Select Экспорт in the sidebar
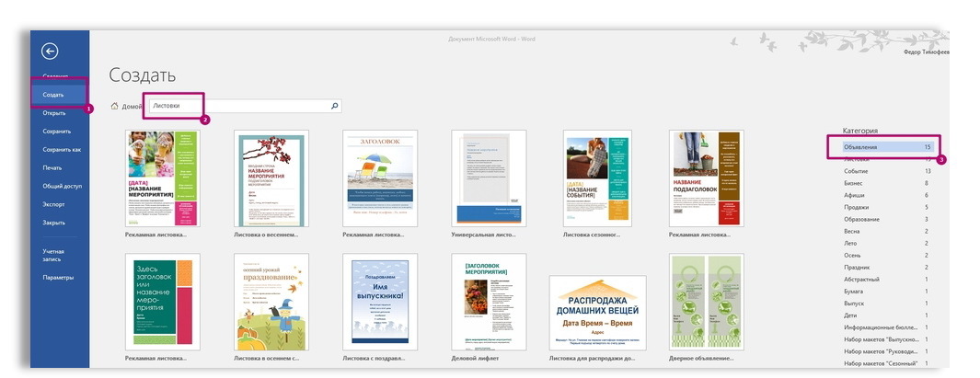Image resolution: width=980 pixels, height=378 pixels. (x=53, y=204)
